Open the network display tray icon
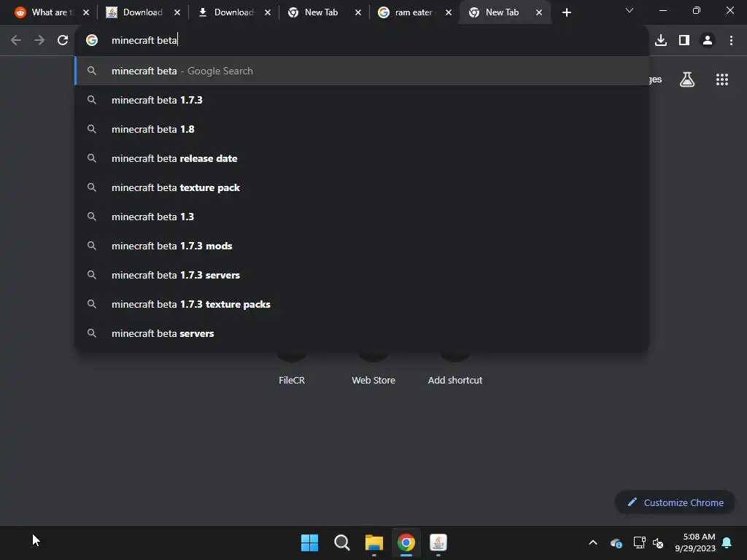This screenshot has height=560, width=747. tap(639, 542)
